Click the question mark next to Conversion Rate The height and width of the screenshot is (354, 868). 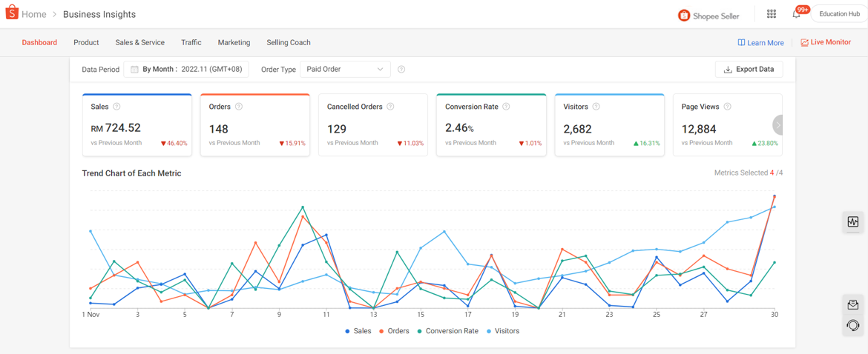506,106
